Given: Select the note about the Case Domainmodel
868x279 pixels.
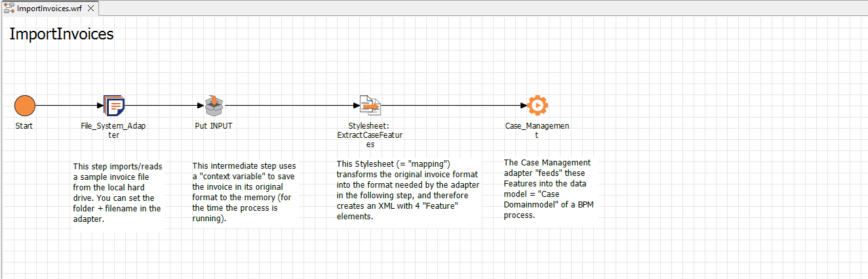Looking at the screenshot, I should (548, 188).
